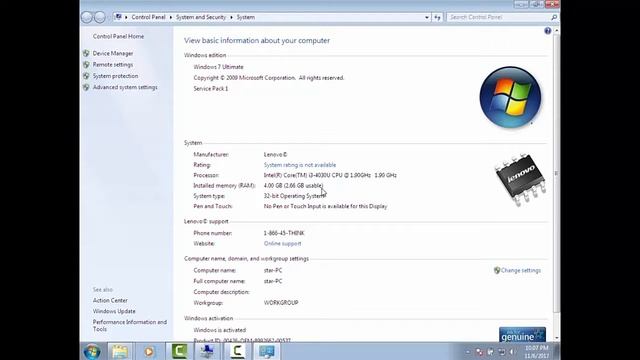This screenshot has width=640, height=360.
Task: Click the navigation Forward arrow button
Action: coord(100,17)
